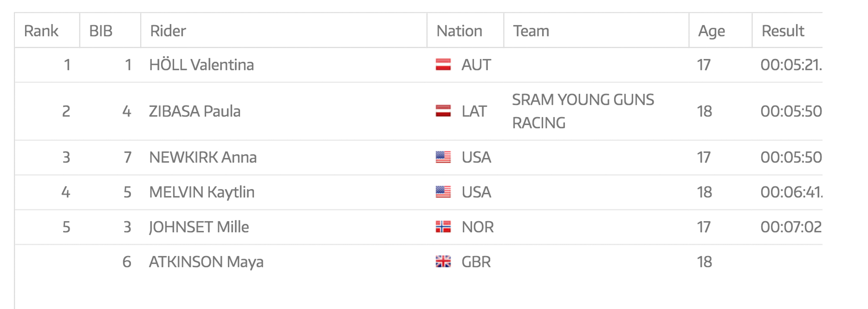
Task: Click the Nation column header
Action: (x=459, y=31)
